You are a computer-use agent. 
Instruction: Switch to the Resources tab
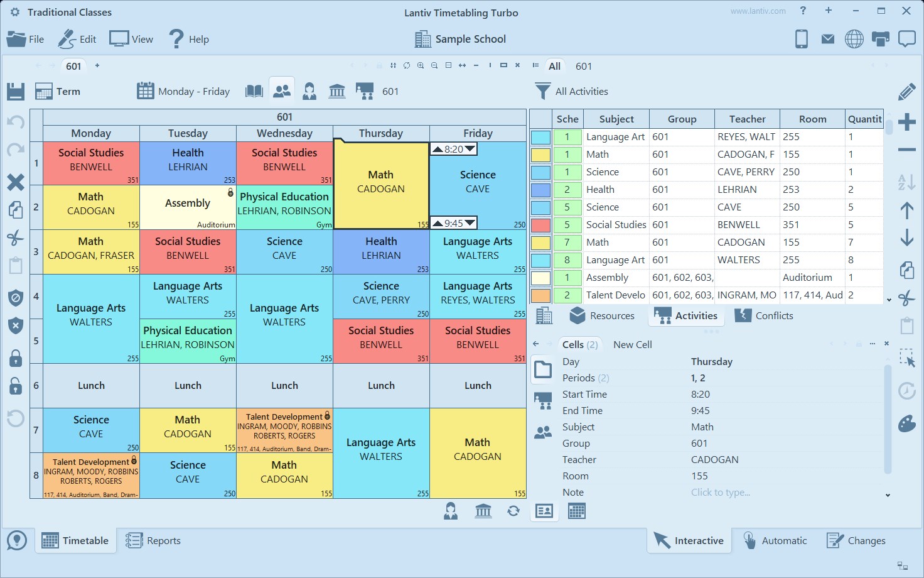(602, 315)
